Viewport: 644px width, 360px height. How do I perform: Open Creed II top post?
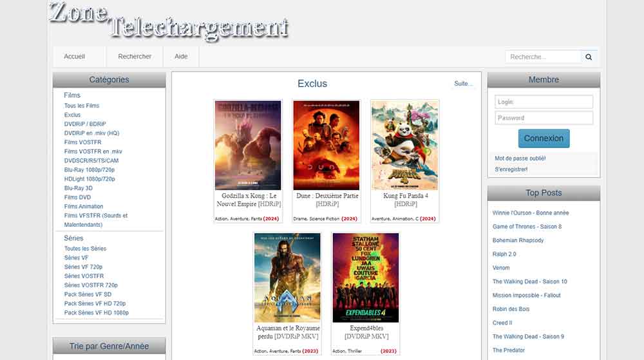(502, 323)
